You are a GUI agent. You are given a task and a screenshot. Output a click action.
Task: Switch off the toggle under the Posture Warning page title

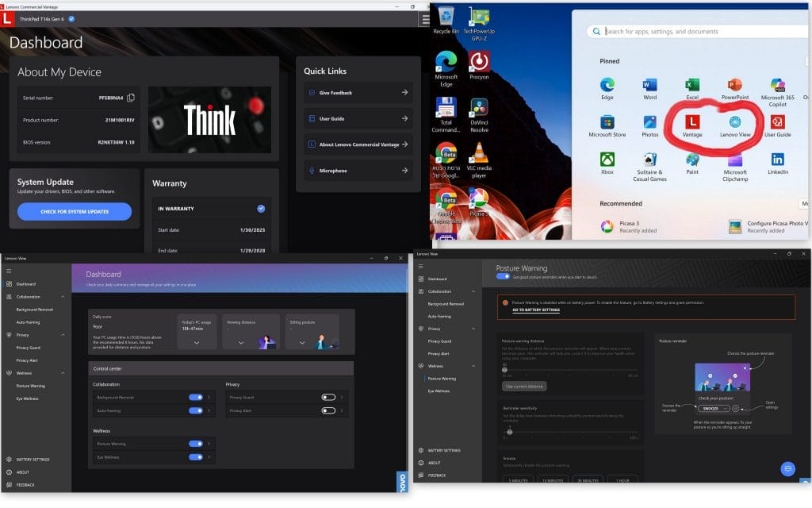pos(503,277)
